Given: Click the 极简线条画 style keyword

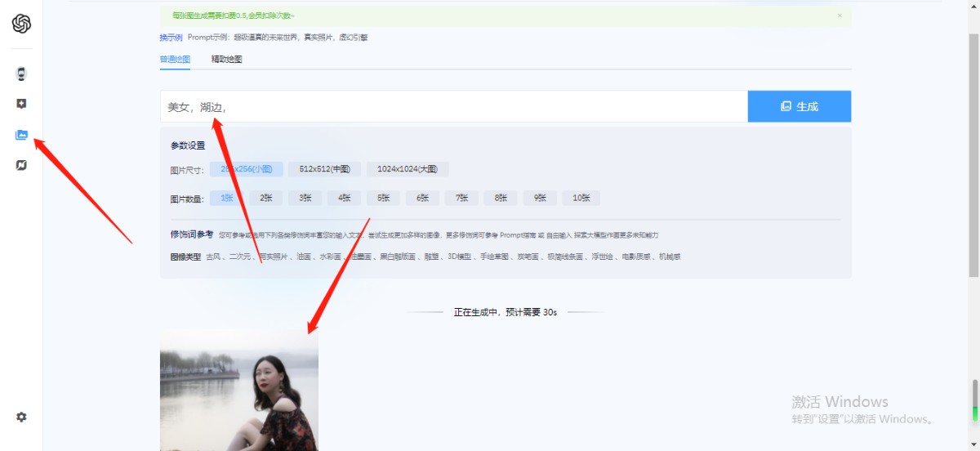Looking at the screenshot, I should 565,257.
